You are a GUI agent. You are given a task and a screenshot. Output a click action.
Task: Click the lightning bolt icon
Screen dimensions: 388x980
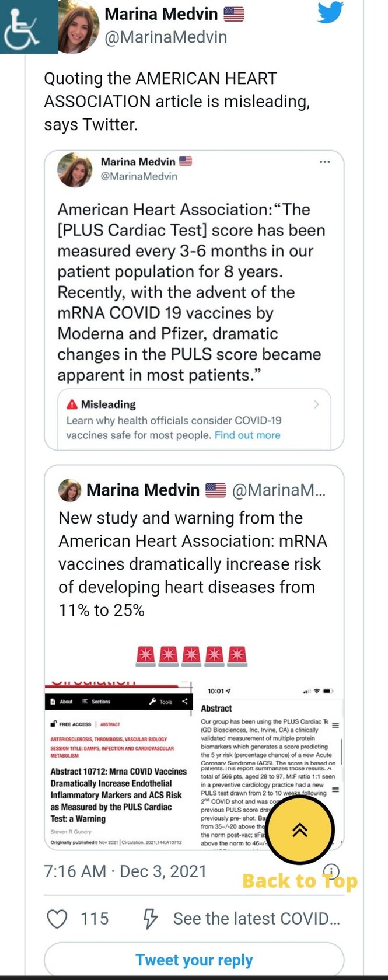click(151, 919)
